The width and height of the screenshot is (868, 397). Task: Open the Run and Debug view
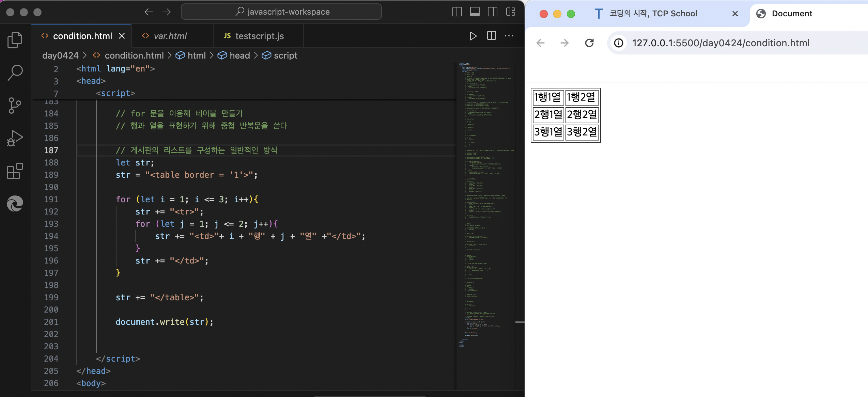click(15, 138)
